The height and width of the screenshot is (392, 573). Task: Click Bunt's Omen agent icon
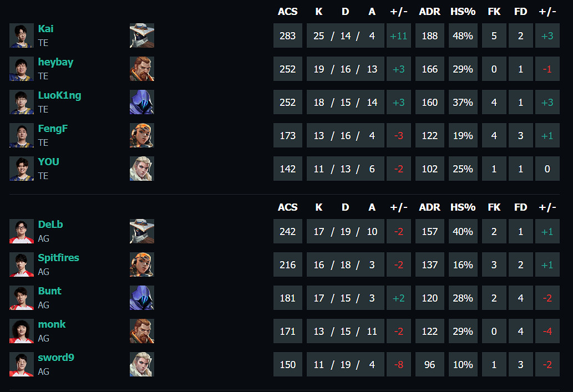point(142,298)
